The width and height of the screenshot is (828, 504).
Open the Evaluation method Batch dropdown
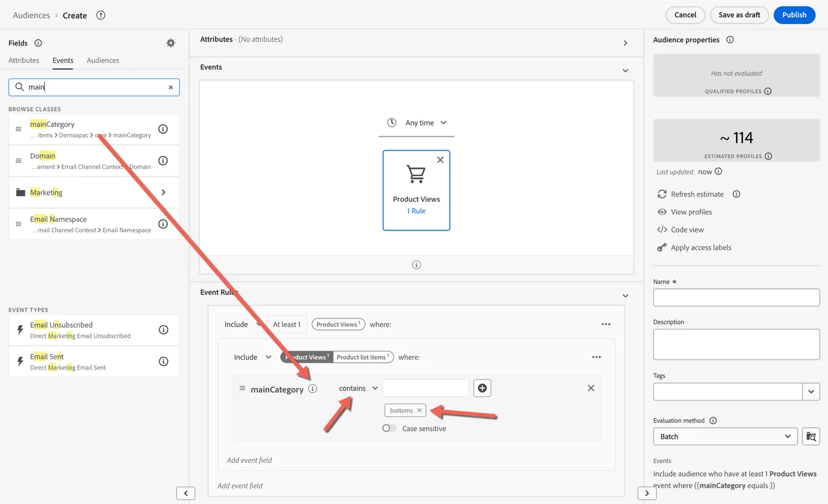point(725,437)
